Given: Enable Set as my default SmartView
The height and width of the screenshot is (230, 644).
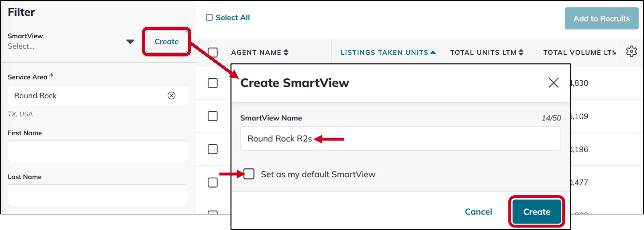Looking at the screenshot, I should [x=249, y=174].
